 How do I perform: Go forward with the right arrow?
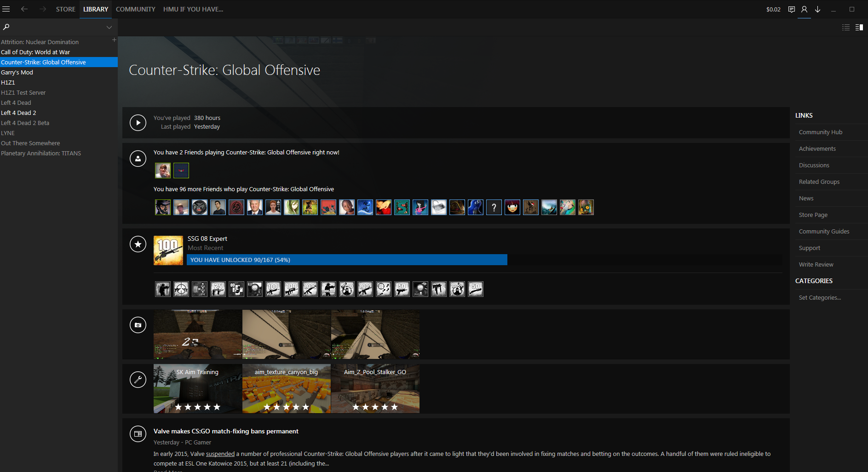coord(43,9)
